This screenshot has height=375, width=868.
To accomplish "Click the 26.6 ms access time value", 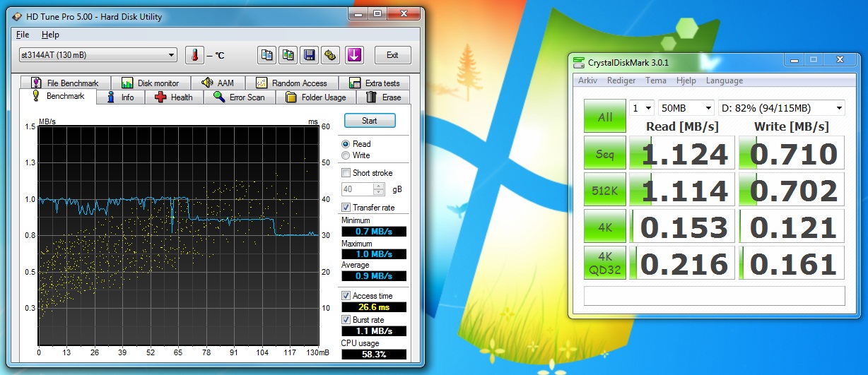I will point(374,307).
